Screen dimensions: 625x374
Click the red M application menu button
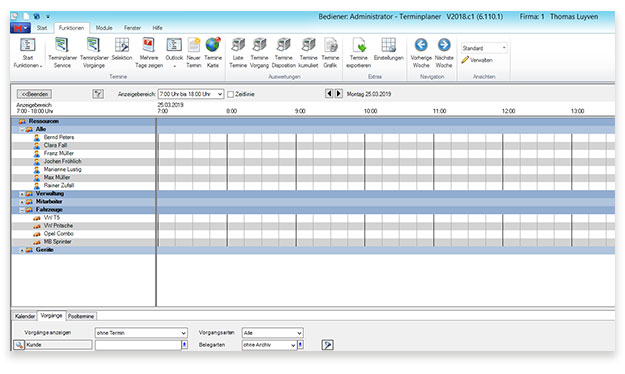pos(20,28)
